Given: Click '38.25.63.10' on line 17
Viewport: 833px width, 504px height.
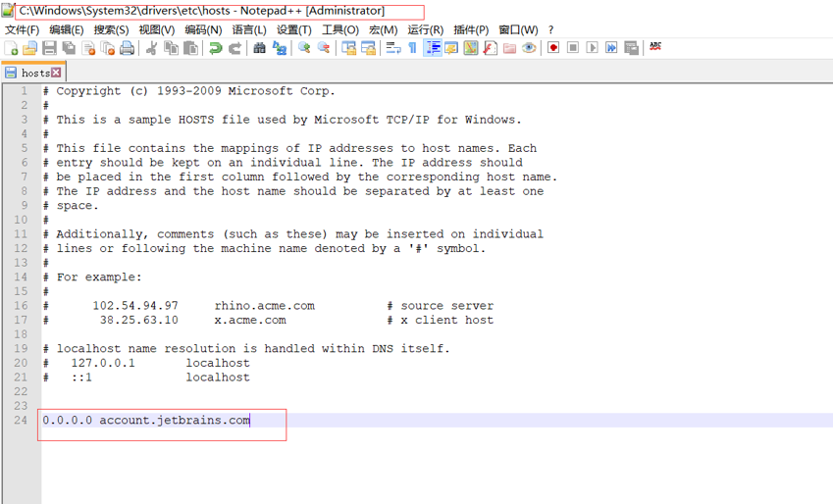Looking at the screenshot, I should tap(139, 320).
